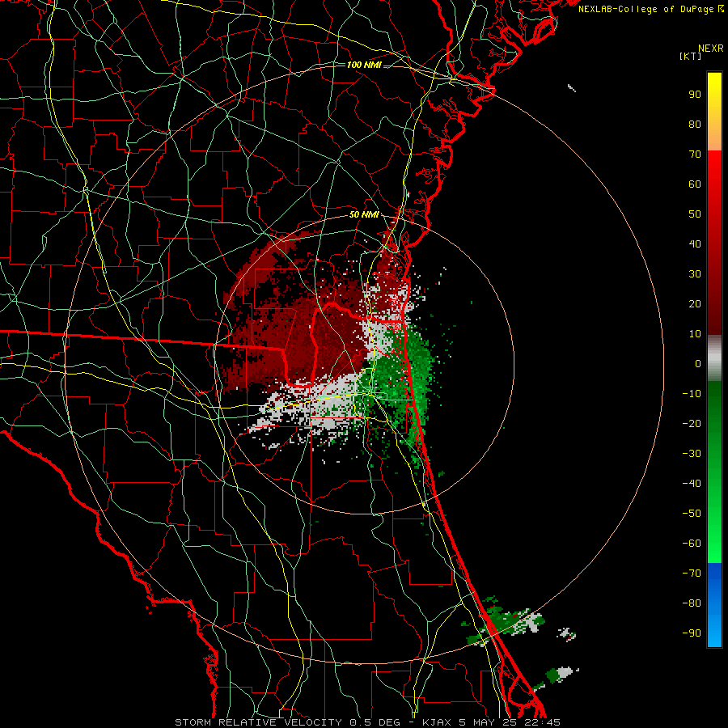Click the STORM RELATIVE VELOCITY footer text
The height and width of the screenshot is (728, 728).
[258, 722]
